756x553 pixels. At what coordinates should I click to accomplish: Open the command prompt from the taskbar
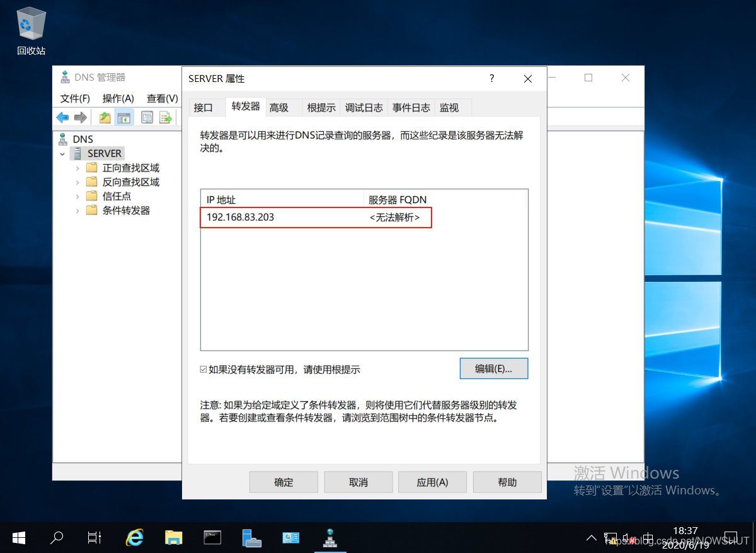coord(212,538)
